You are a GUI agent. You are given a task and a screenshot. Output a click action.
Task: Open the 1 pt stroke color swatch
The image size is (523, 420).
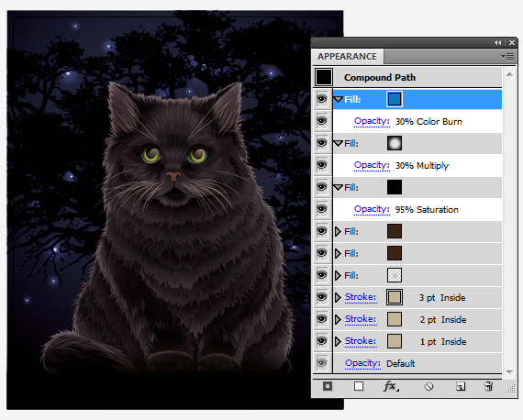pos(395,341)
